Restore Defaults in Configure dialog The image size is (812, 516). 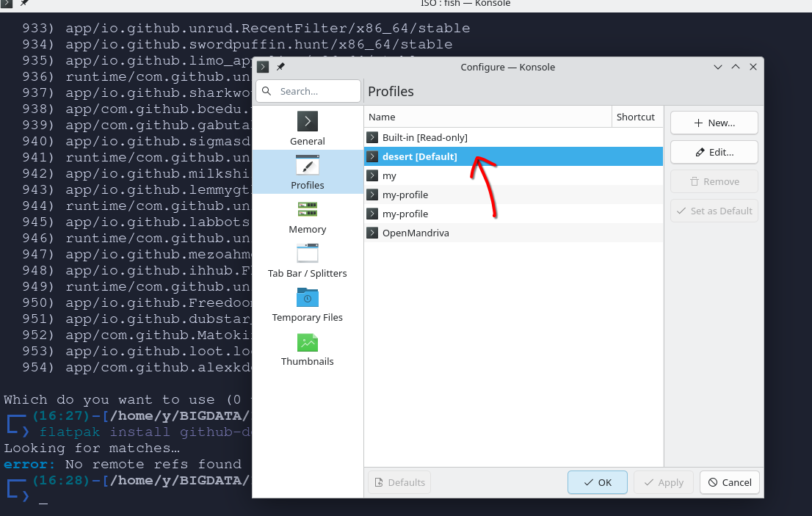click(399, 482)
